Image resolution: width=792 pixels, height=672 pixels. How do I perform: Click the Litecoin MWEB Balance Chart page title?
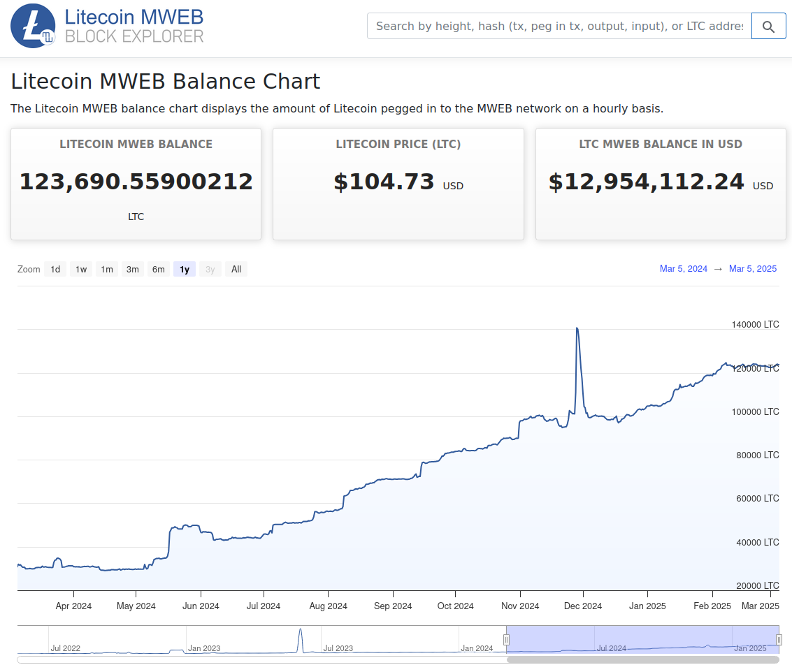coord(166,81)
